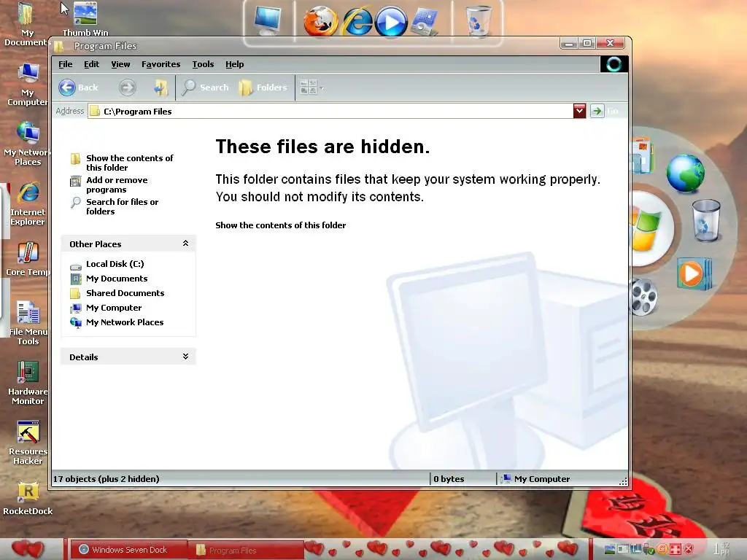The width and height of the screenshot is (747, 560).
Task: Open the Views dropdown in toolbar
Action: pos(311,87)
